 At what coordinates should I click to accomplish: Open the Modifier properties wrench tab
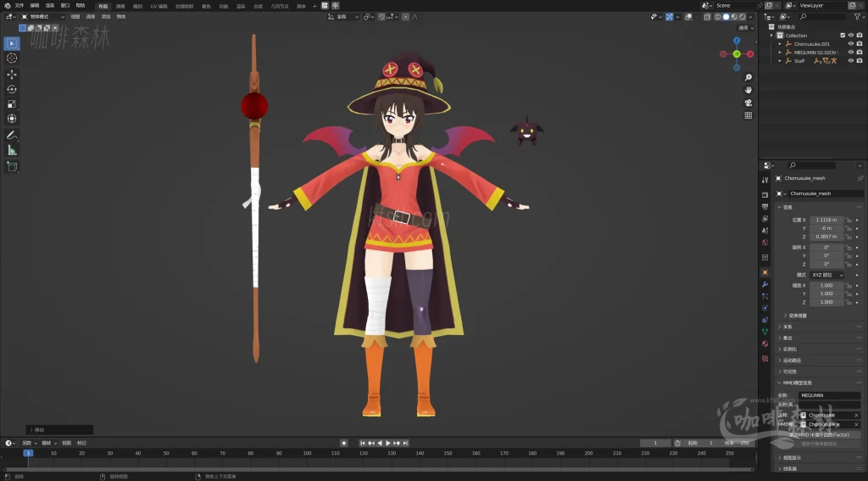765,284
